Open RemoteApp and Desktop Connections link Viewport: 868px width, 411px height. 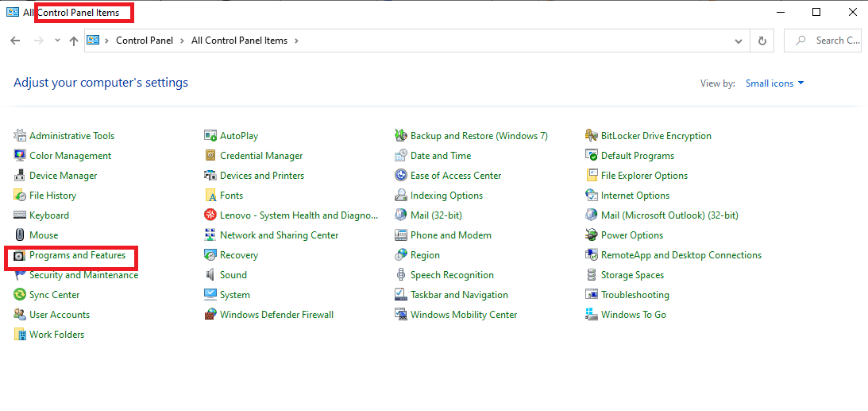tap(681, 255)
